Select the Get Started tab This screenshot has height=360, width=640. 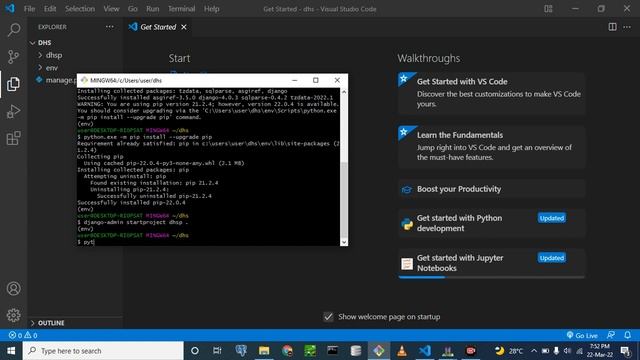[157, 27]
